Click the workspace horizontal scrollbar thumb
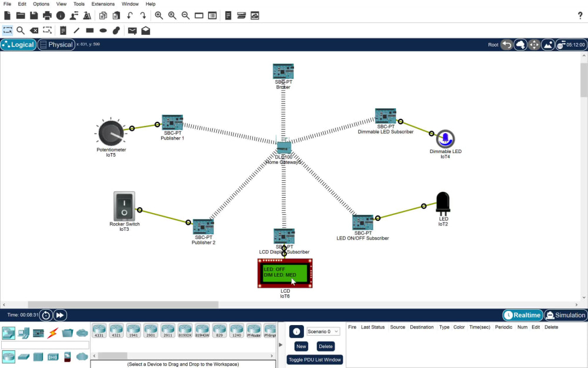This screenshot has height=368, width=588. pyautogui.click(x=123, y=304)
